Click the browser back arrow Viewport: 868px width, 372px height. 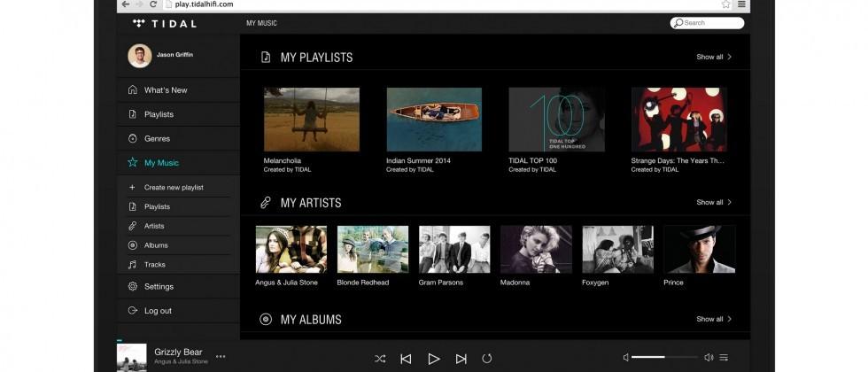coord(126,4)
